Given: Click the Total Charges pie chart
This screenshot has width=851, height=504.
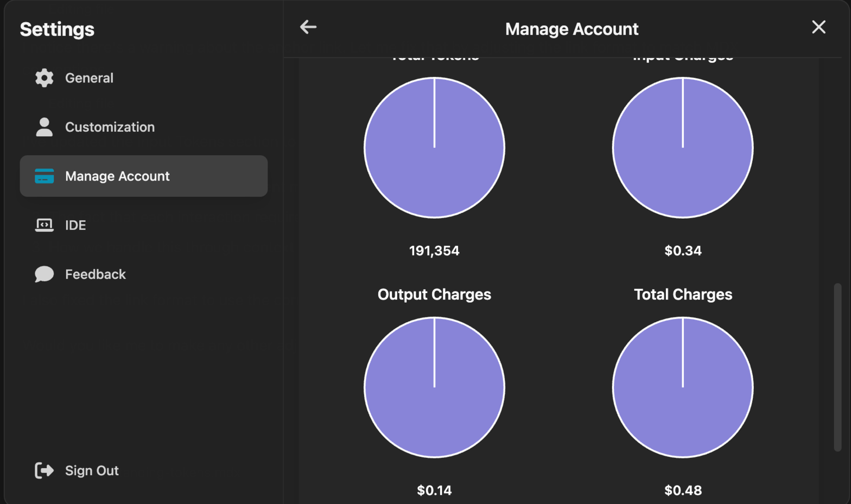Looking at the screenshot, I should coord(683,387).
